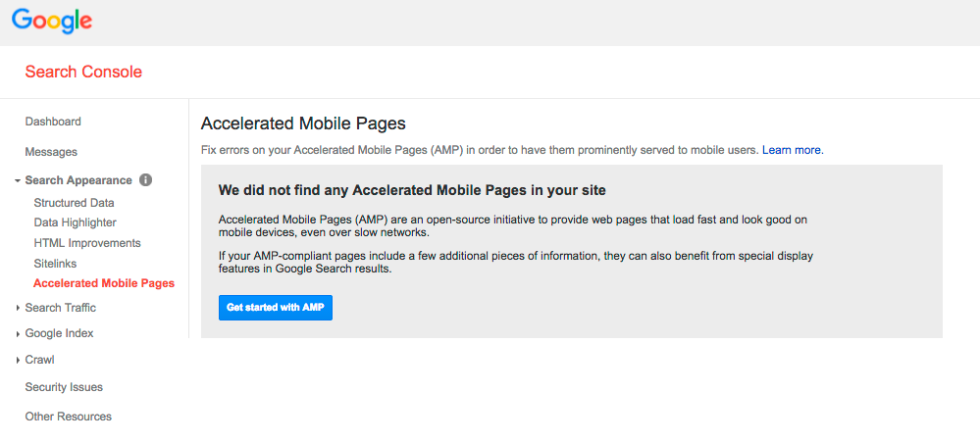Open Messages in the sidebar
The width and height of the screenshot is (980, 443).
[51, 152]
